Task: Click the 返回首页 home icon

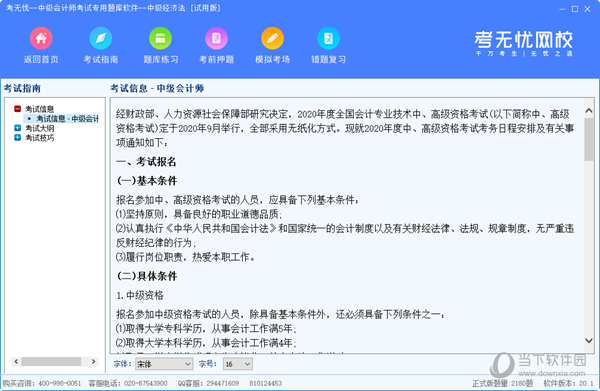Action: 41,38
